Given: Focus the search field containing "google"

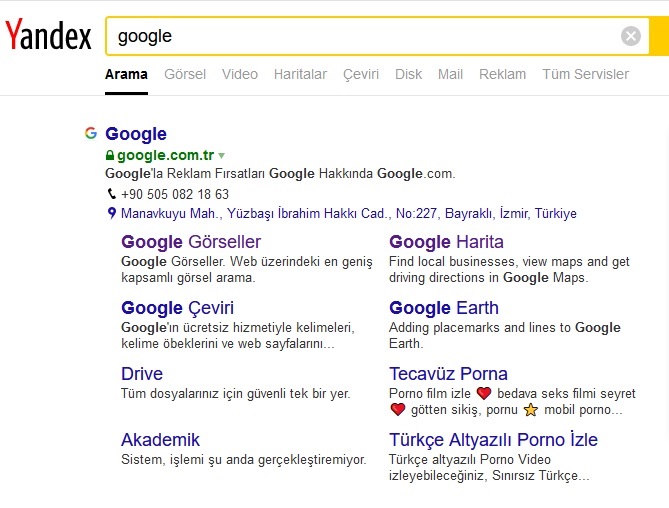Looking at the screenshot, I should tap(360, 37).
